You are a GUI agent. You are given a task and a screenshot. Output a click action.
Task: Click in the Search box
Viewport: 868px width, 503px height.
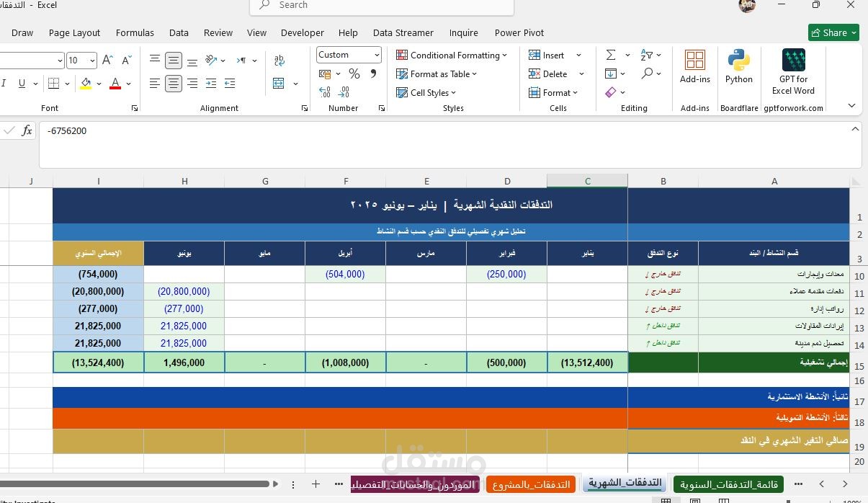point(382,6)
